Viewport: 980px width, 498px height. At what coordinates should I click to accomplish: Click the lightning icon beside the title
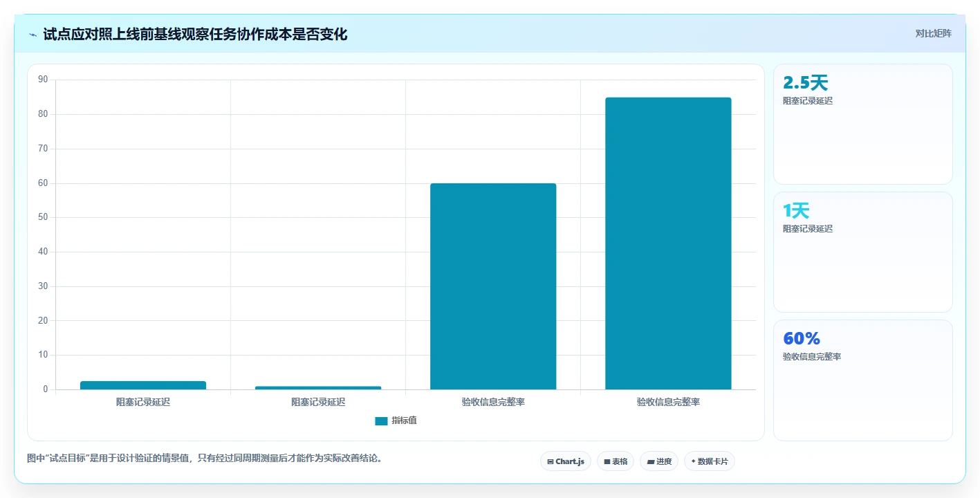33,35
